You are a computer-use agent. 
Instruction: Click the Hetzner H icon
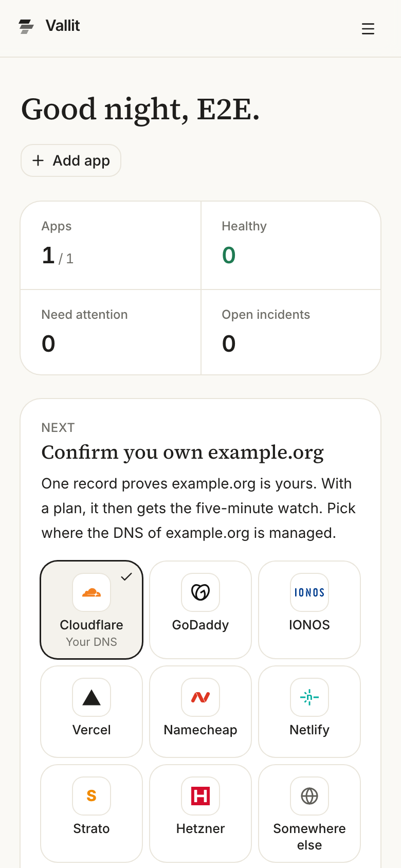(x=200, y=796)
